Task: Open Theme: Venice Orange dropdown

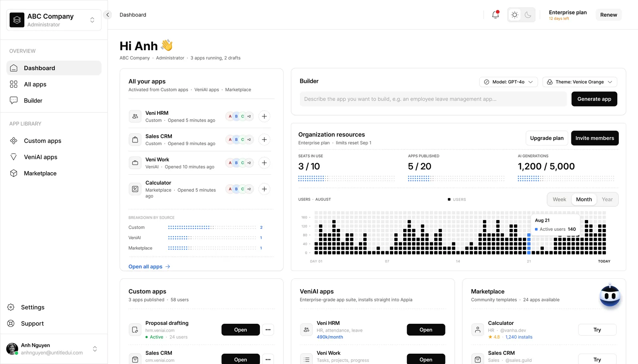Action: pyautogui.click(x=580, y=82)
